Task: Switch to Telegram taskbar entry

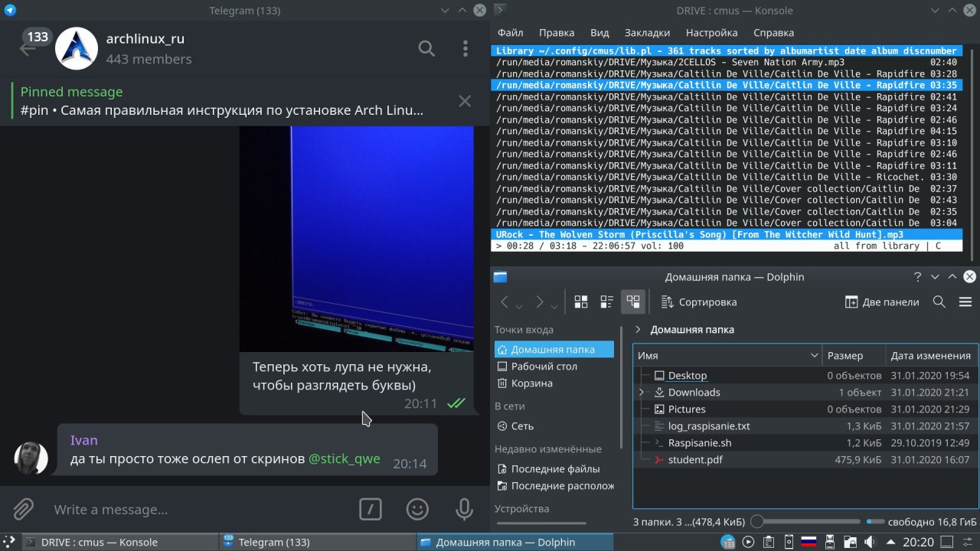Action: [317, 542]
